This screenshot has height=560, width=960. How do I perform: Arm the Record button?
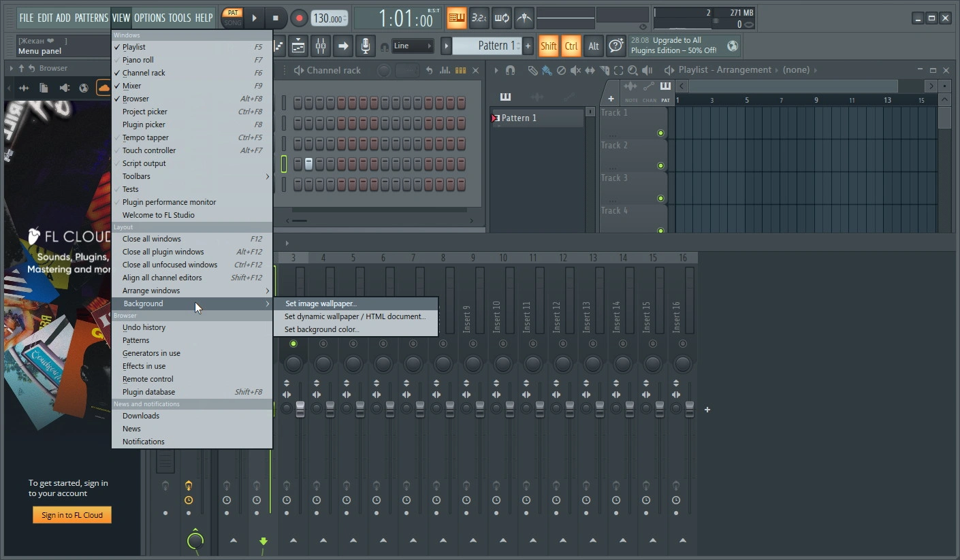tap(298, 18)
